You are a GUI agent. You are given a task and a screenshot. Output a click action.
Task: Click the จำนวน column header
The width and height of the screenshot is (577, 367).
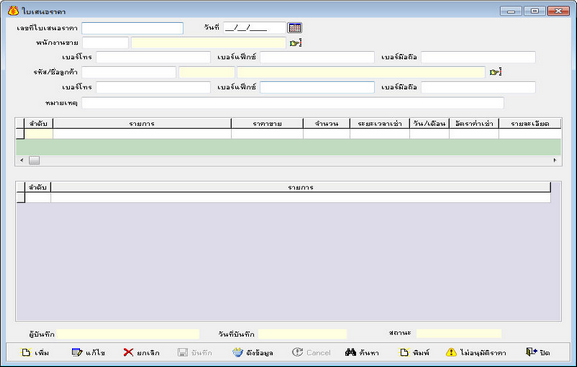click(326, 123)
